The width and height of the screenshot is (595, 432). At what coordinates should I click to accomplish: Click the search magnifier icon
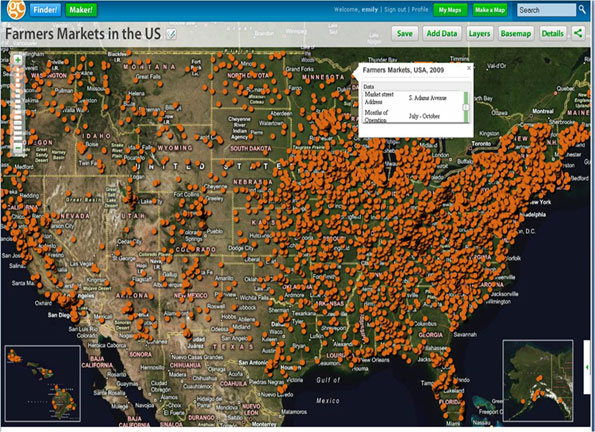(582, 9)
